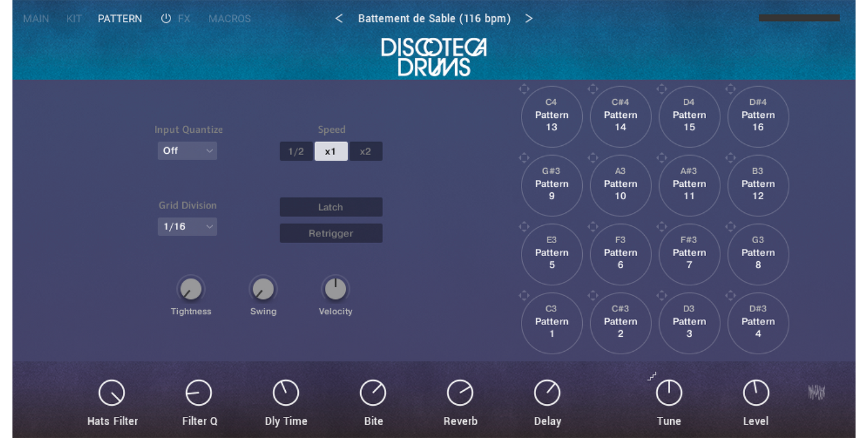Enable the Latch button
Image resolution: width=868 pixels, height=438 pixels.
331,207
